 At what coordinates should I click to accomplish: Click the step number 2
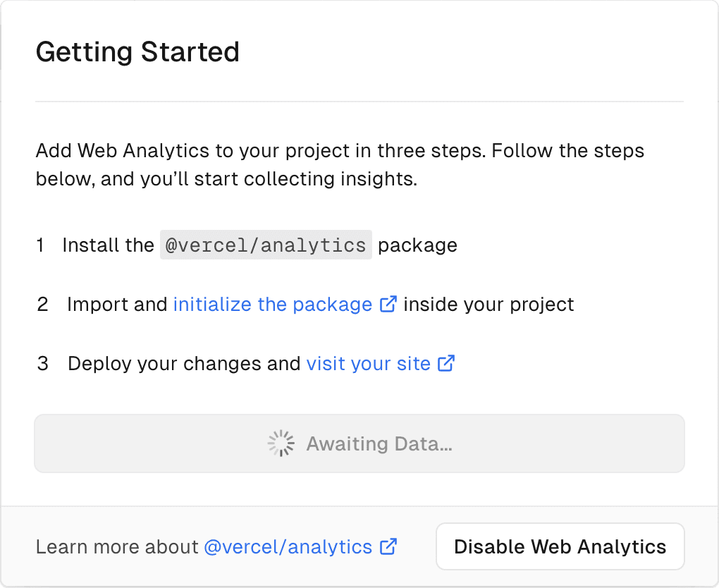click(x=42, y=304)
